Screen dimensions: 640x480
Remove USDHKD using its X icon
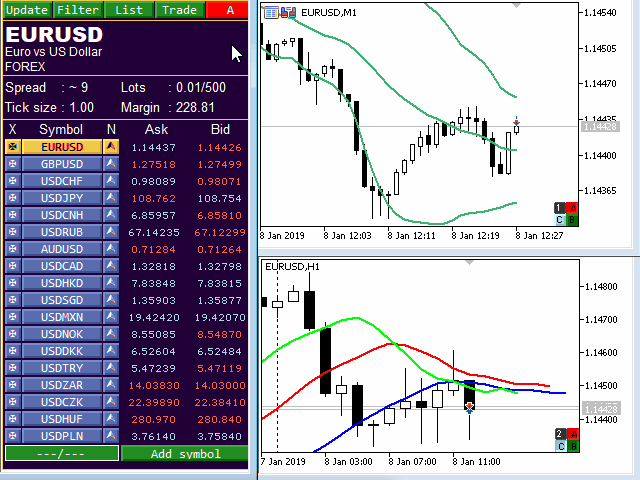[13, 283]
